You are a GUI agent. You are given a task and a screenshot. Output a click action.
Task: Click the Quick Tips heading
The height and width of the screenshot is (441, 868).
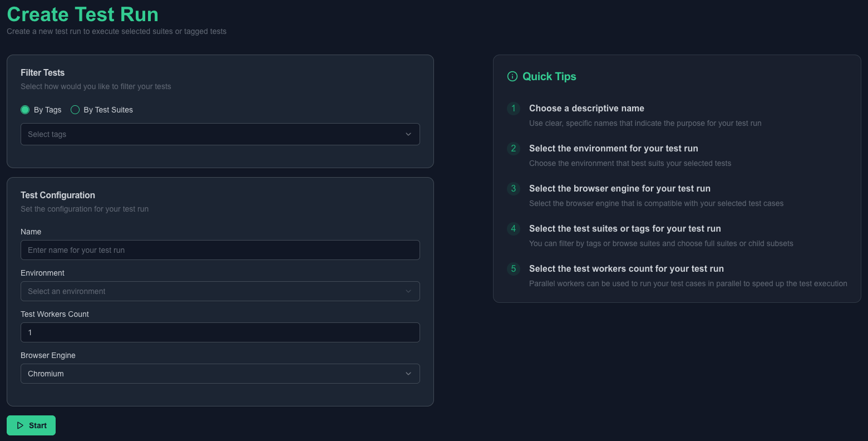(x=549, y=76)
